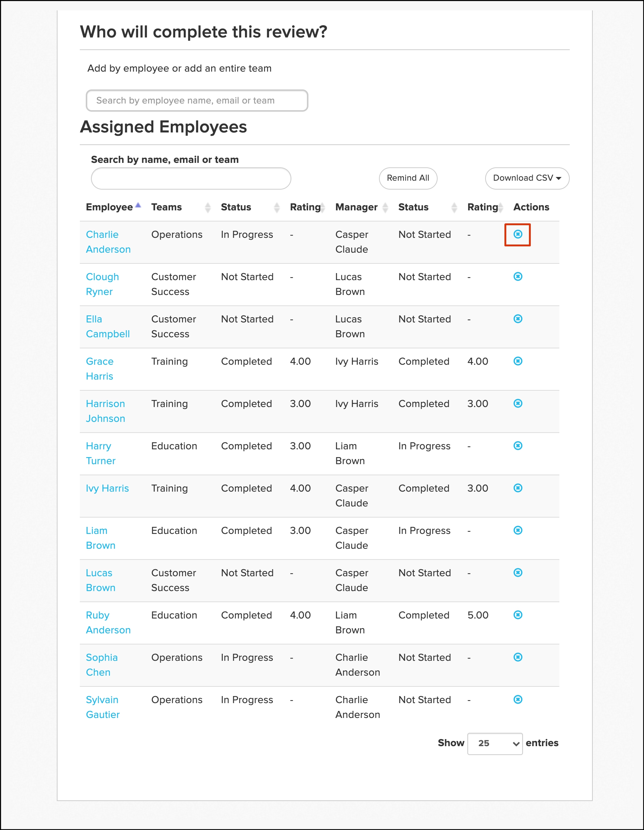Remove Ella Campbell using the row's X icon
The height and width of the screenshot is (830, 644).
pyautogui.click(x=517, y=318)
